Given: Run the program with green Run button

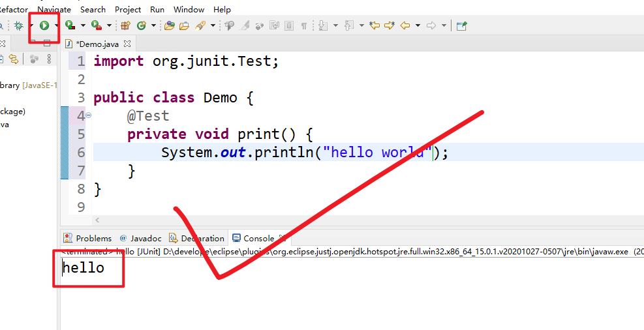Looking at the screenshot, I should click(x=44, y=26).
